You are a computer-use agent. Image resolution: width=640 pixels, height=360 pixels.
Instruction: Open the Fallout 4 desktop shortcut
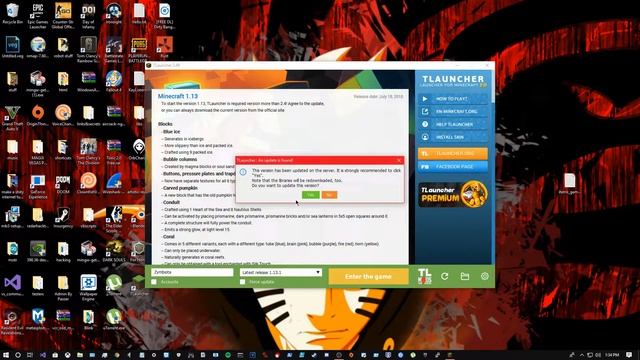point(113,82)
